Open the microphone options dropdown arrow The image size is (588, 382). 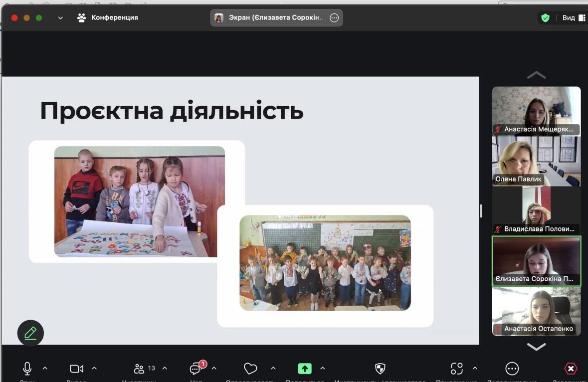45,369
